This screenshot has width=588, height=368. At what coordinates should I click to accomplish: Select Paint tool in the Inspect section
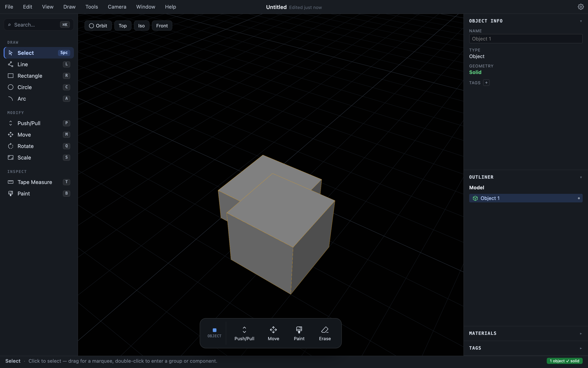point(39,193)
